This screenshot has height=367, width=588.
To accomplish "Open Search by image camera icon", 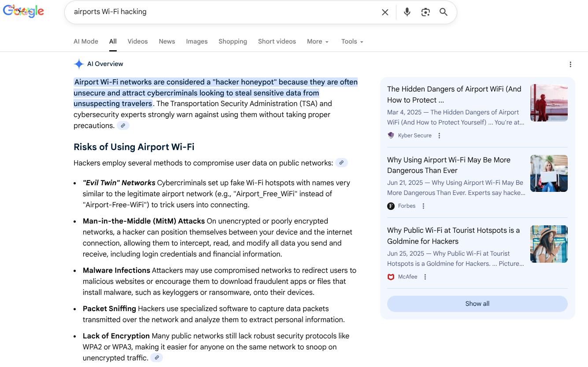I will point(425,12).
